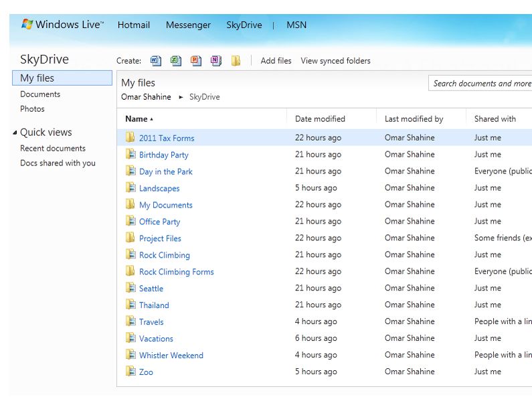Viewport: 532px width, 399px height.
Task: Open Recent documents quick view
Action: pyautogui.click(x=53, y=148)
